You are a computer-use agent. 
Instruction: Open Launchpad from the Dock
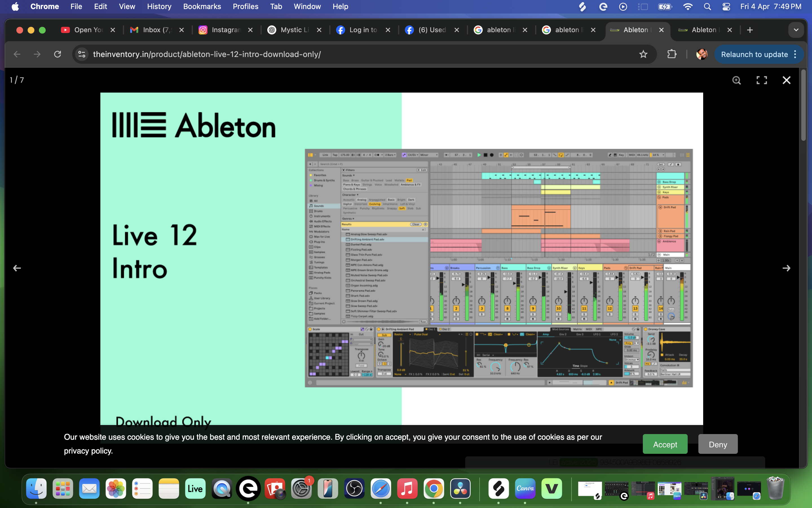[x=63, y=489]
